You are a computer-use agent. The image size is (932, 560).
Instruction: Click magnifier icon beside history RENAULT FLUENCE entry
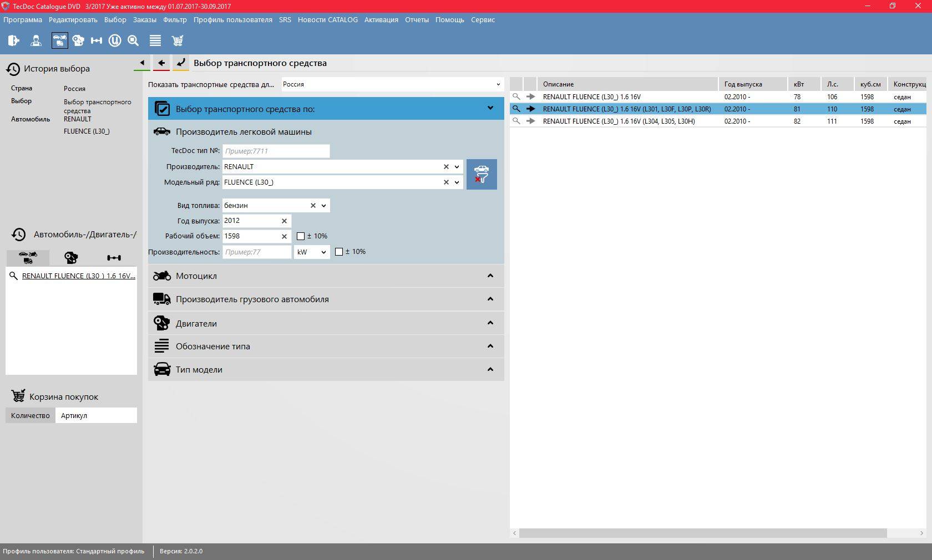[x=14, y=276]
